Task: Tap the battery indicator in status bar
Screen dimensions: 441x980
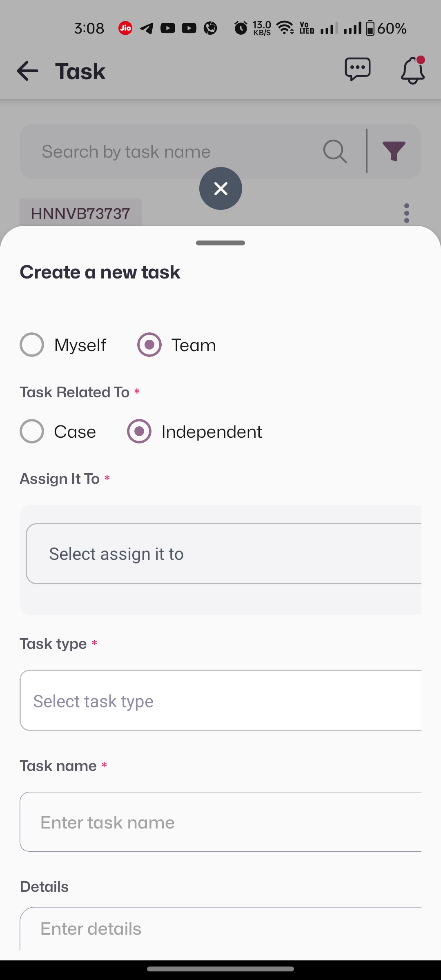Action: [370, 28]
